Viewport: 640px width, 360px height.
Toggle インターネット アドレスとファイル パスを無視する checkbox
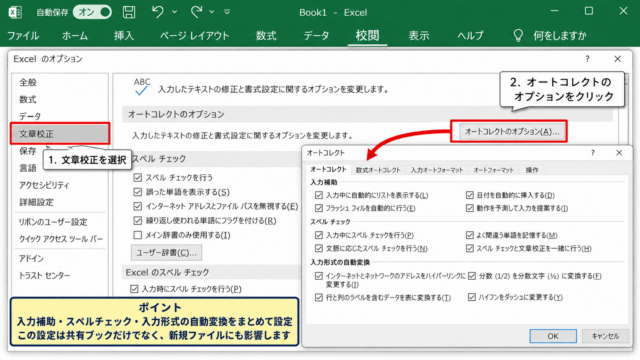point(138,206)
